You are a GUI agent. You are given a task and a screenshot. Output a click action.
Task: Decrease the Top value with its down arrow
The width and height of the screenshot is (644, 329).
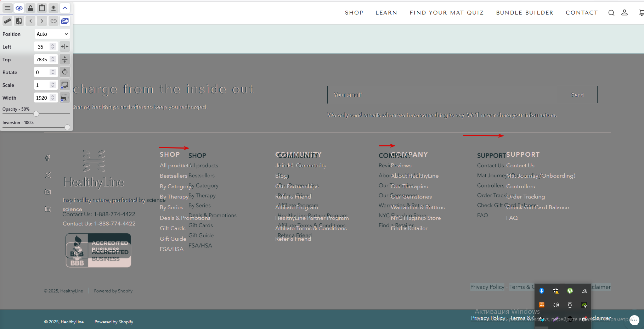[x=53, y=61]
